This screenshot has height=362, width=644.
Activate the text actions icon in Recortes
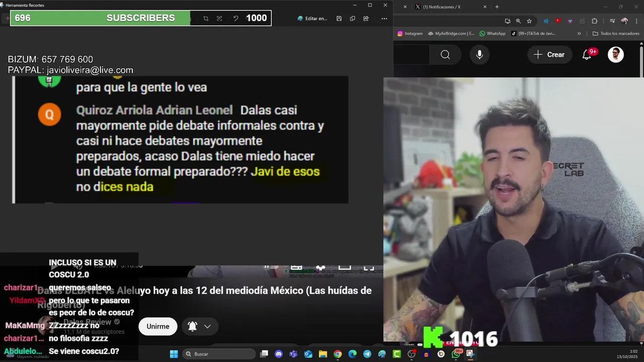(x=219, y=19)
